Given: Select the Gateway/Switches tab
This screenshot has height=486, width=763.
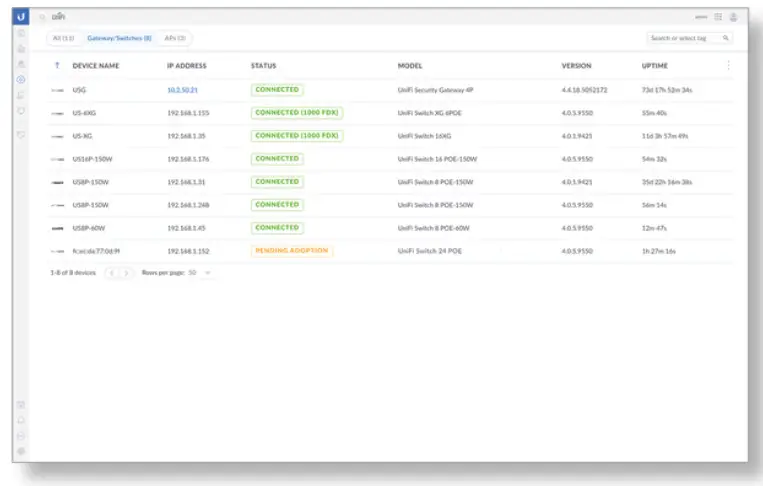Looking at the screenshot, I should [119, 38].
